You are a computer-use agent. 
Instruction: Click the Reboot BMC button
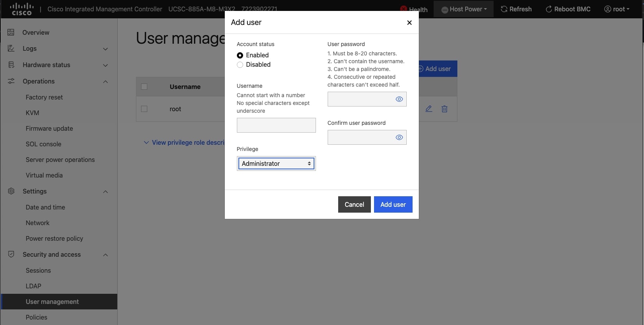(568, 9)
